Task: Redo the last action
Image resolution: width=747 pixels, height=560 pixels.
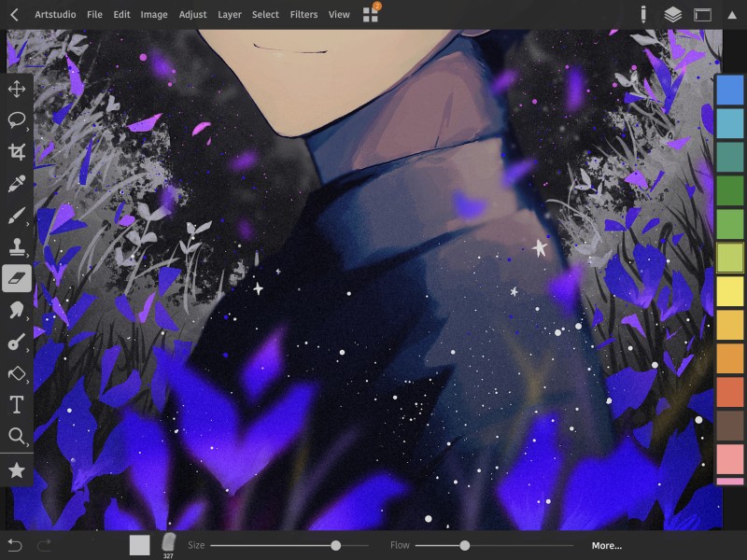Action: click(44, 545)
